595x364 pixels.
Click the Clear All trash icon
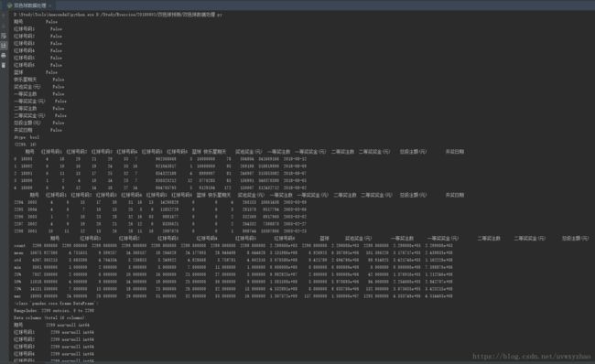tap(4, 65)
